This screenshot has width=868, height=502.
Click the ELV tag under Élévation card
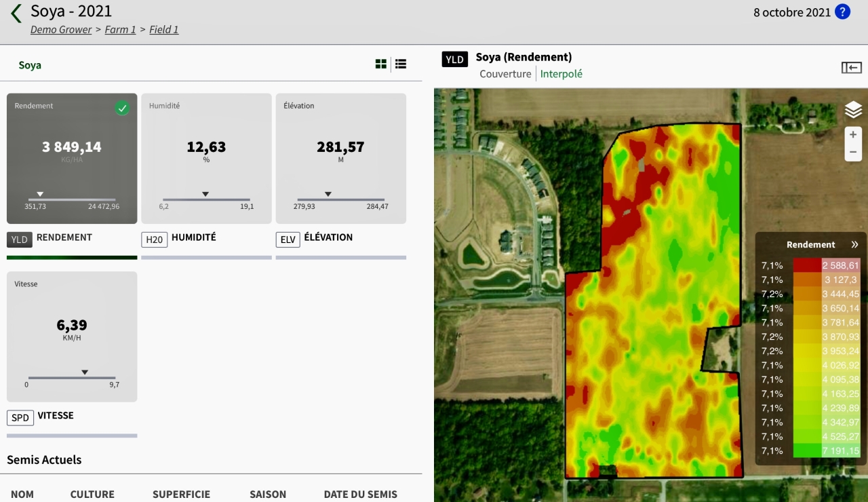(x=288, y=239)
